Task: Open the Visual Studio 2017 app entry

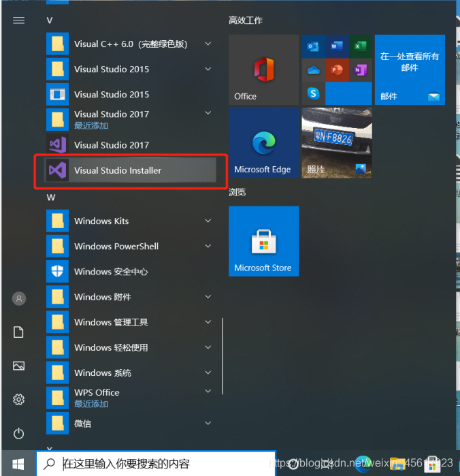Action: point(130,145)
